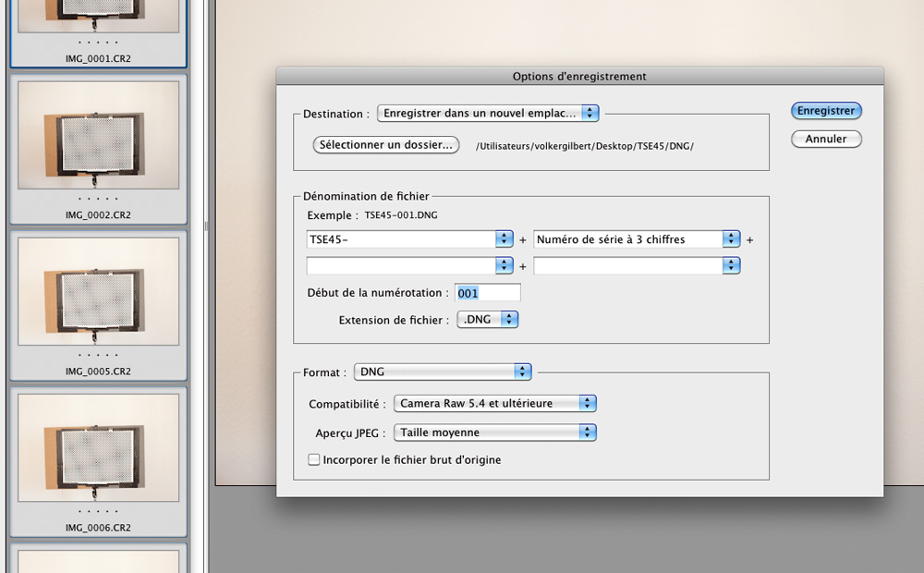Click the Enregistrer button
Viewport: 924px width, 573px height.
(x=826, y=111)
